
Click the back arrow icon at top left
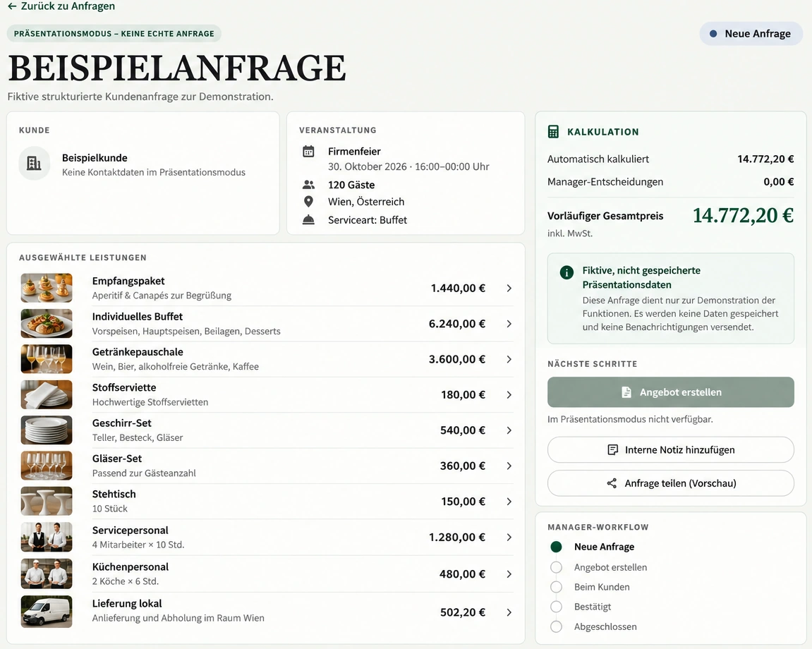pos(12,6)
